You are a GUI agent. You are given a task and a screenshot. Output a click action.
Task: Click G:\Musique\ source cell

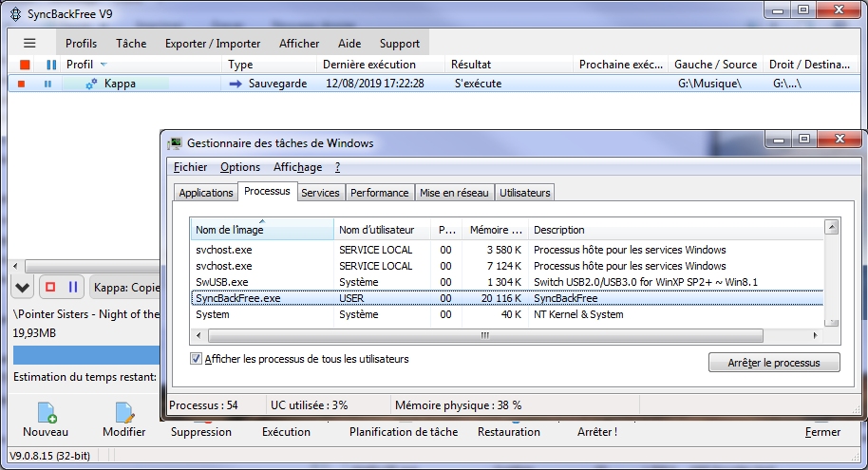709,84
